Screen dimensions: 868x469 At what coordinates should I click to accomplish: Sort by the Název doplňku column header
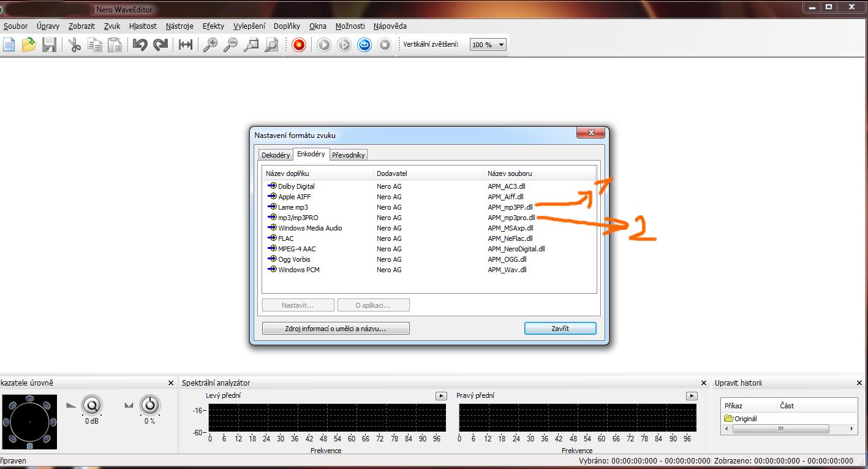(317, 173)
